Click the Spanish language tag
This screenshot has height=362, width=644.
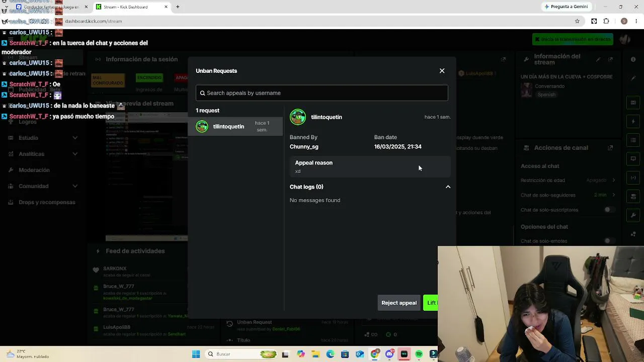tap(546, 95)
